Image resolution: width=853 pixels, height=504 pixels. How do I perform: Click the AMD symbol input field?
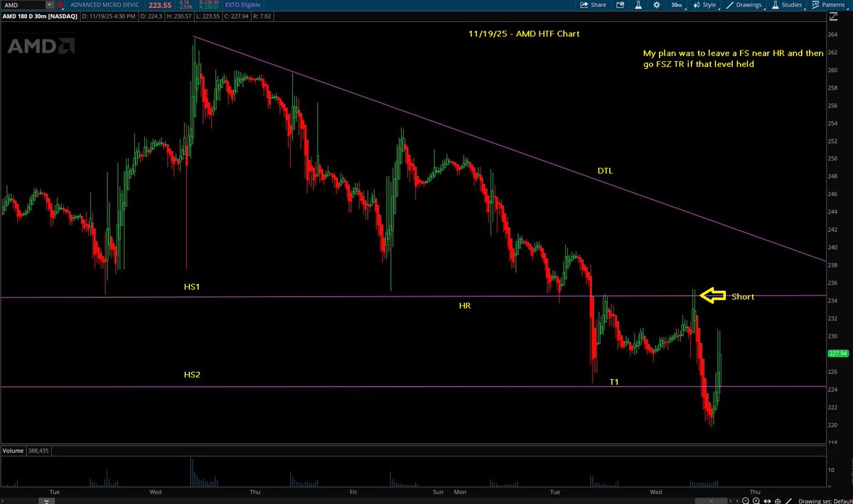[23, 5]
